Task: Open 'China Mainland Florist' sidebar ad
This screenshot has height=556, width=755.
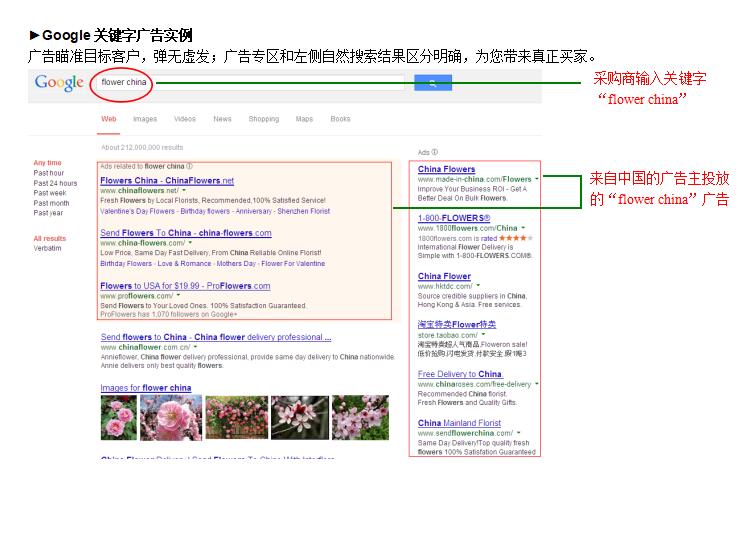Action: point(459,423)
